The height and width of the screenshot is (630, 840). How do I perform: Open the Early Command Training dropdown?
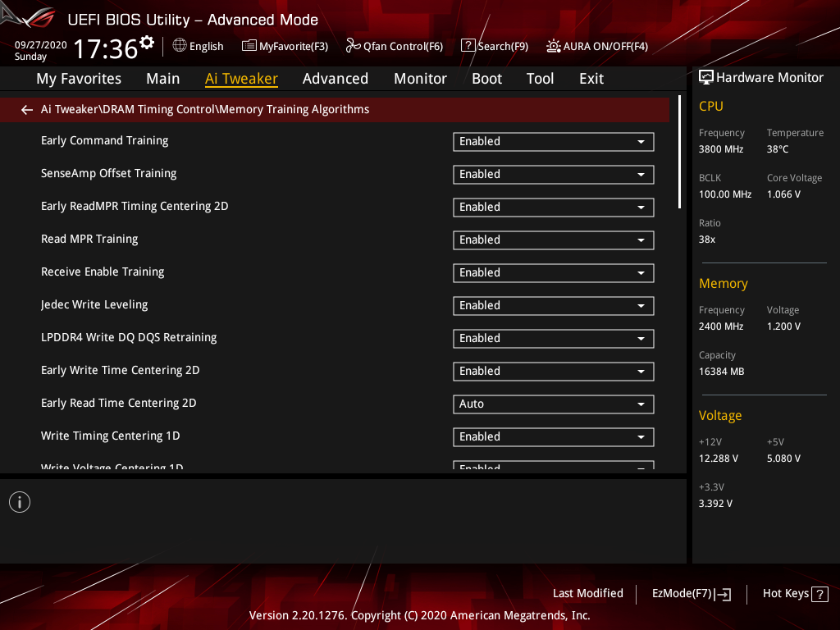pyautogui.click(x=554, y=142)
